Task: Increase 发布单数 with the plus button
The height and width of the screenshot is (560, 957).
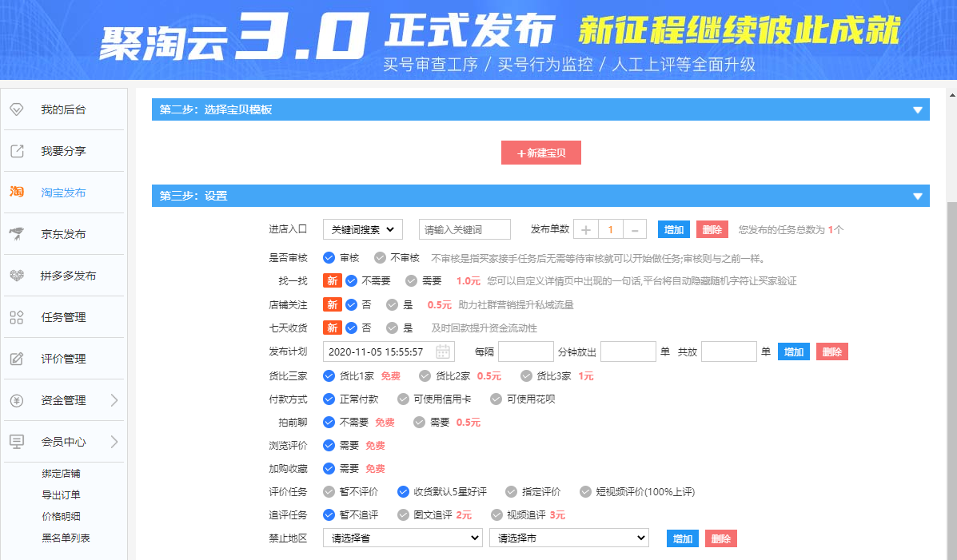Action: tap(586, 230)
